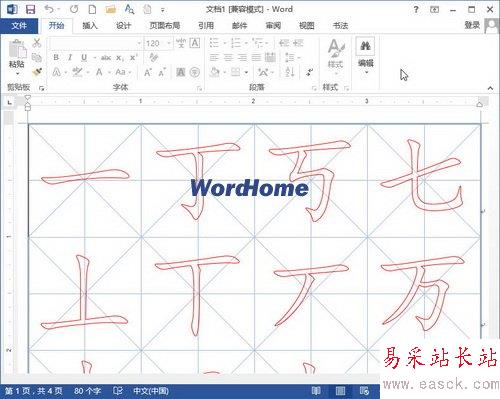Show or hide paragraph marks
Screen dimensions: 500x399
click(x=310, y=72)
